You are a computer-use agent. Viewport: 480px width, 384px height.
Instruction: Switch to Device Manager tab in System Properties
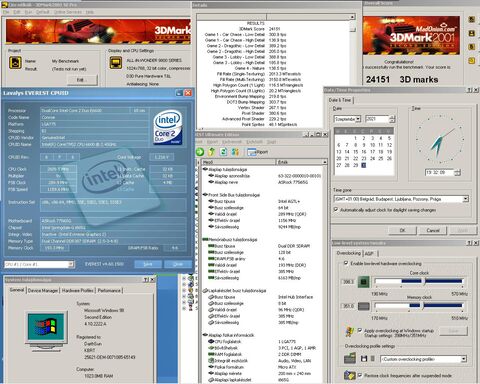point(43,290)
